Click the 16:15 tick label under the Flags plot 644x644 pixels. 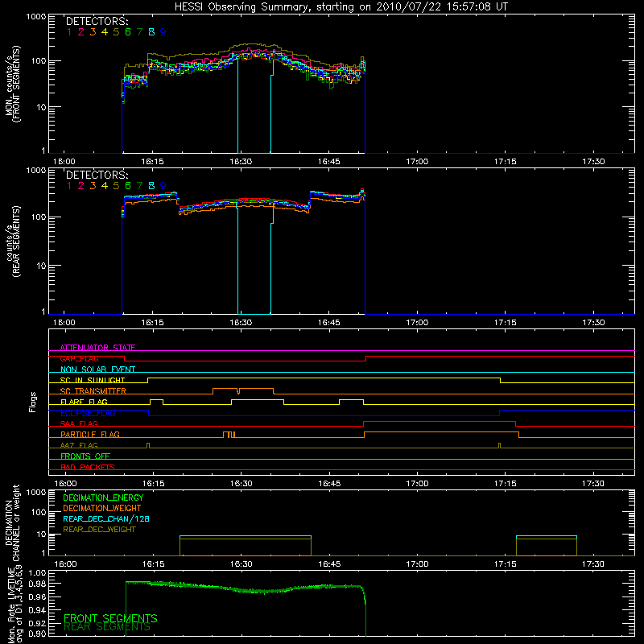click(153, 484)
